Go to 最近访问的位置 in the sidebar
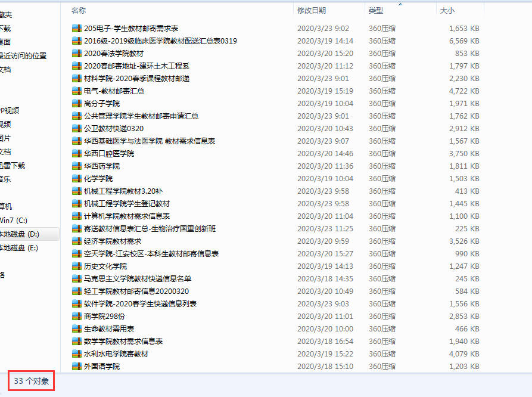This screenshot has width=532, height=397. pyautogui.click(x=23, y=56)
